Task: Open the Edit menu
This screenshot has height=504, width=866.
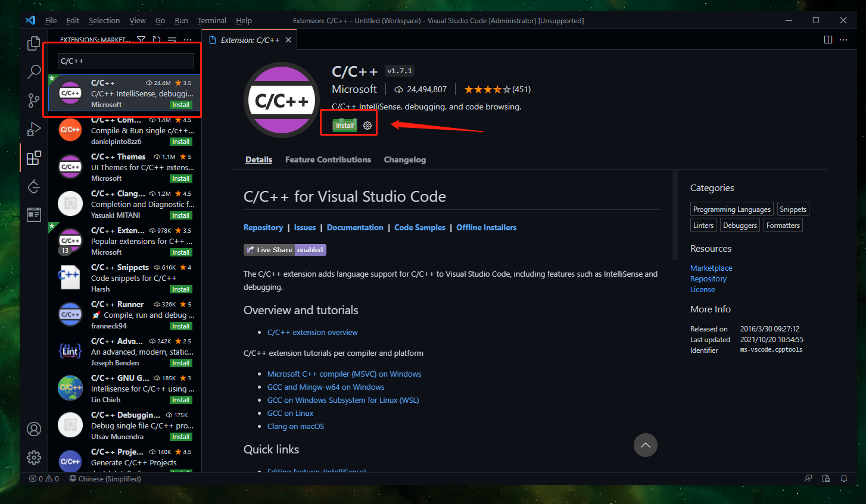Action: pyautogui.click(x=73, y=20)
